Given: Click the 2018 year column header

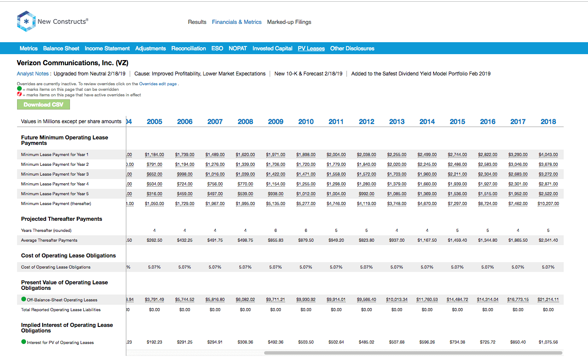Looking at the screenshot, I should pos(548,121).
